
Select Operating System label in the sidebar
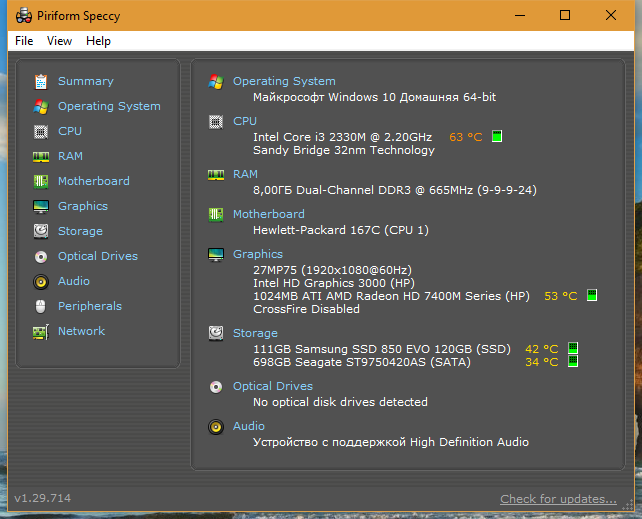109,106
